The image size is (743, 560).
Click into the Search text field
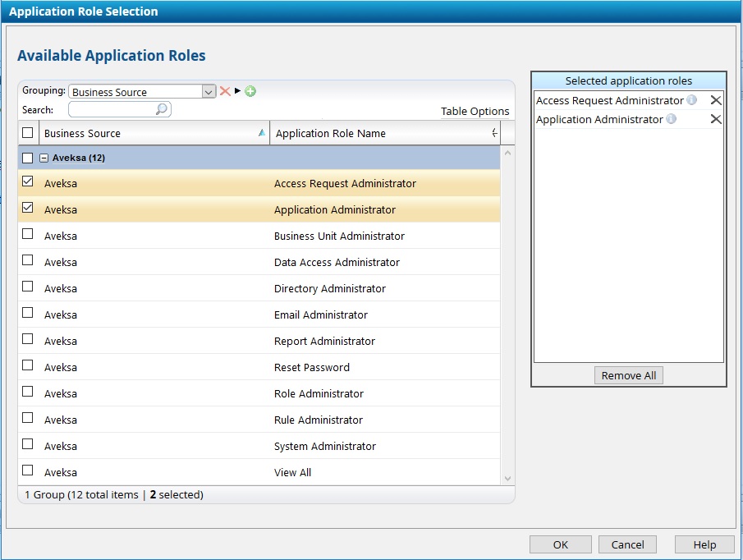(112, 109)
